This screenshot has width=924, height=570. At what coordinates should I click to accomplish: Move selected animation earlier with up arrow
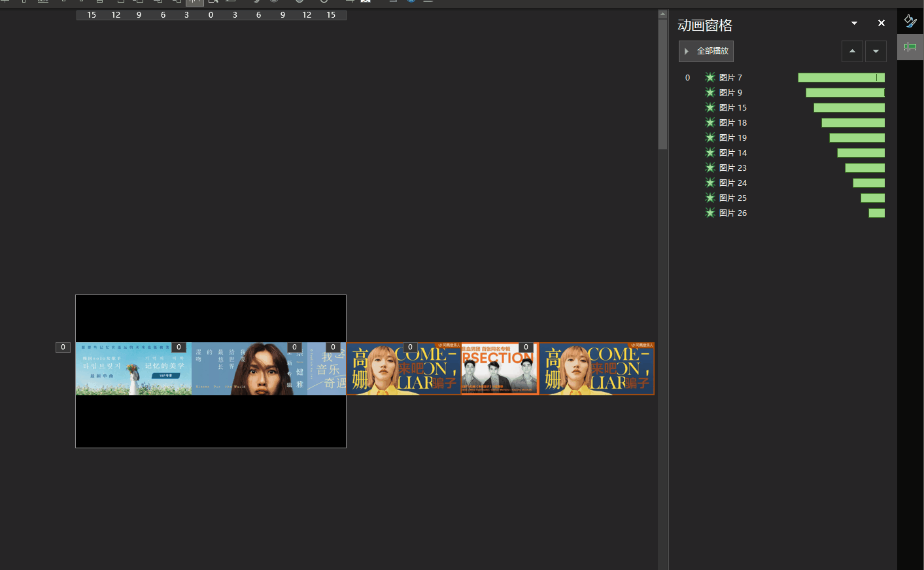(x=852, y=51)
